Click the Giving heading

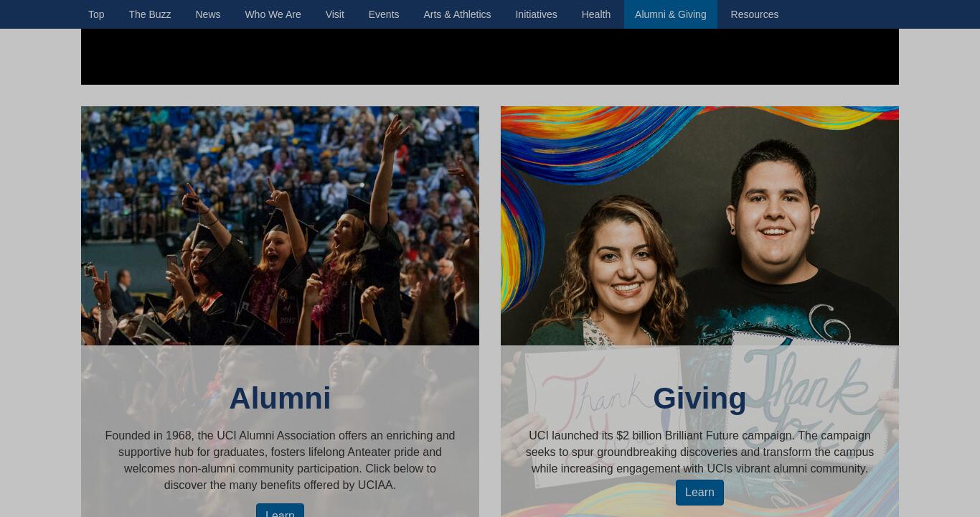pos(699,399)
